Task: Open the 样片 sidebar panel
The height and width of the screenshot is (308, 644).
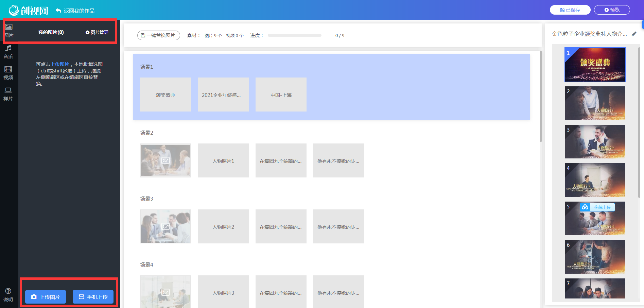Action: [x=8, y=94]
